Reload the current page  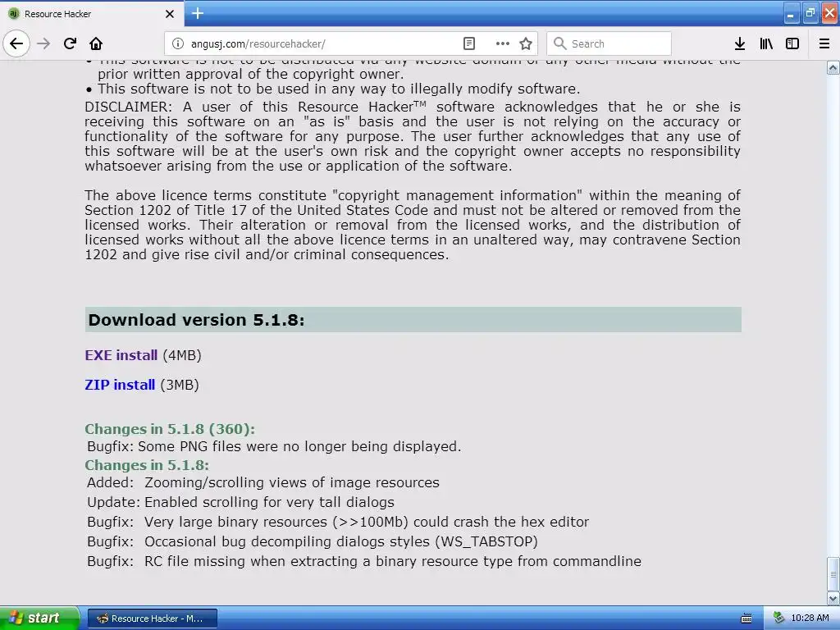(70, 43)
